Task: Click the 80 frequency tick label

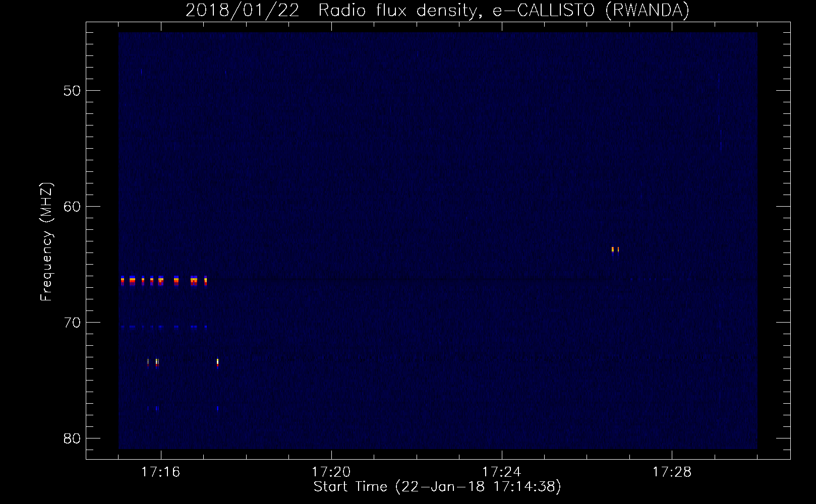Action: [72, 438]
